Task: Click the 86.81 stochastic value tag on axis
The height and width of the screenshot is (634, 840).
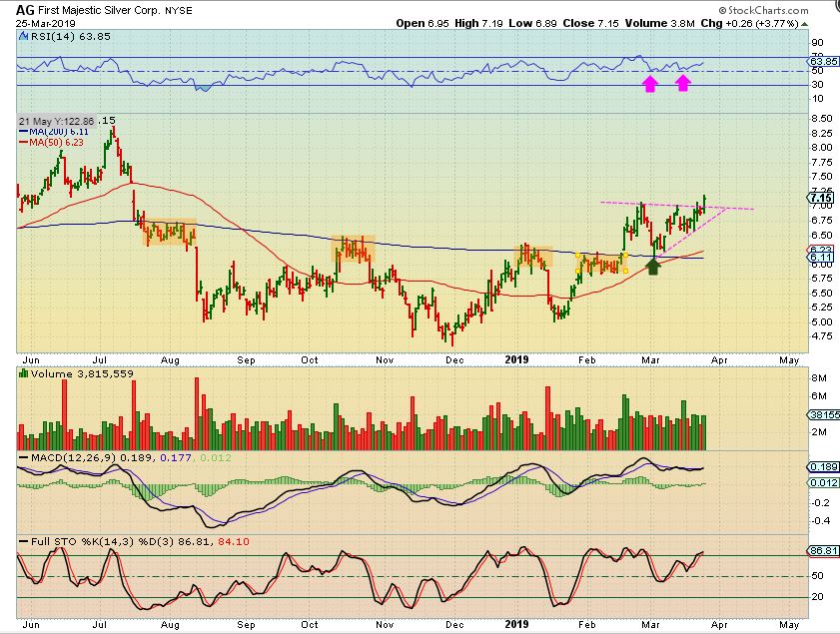Action: tap(823, 551)
